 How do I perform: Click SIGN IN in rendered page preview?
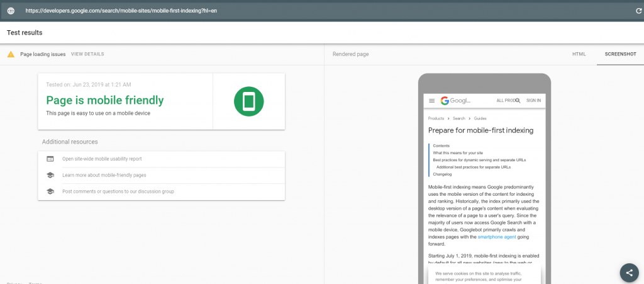pyautogui.click(x=533, y=100)
